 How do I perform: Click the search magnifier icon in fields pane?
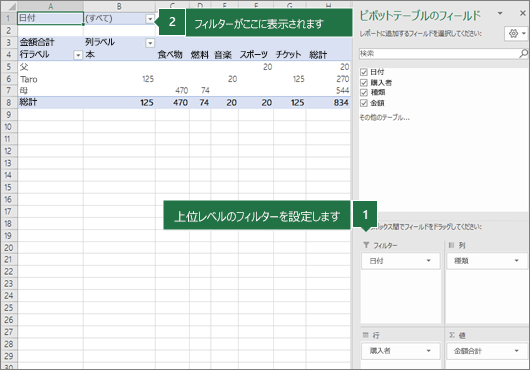pos(524,53)
